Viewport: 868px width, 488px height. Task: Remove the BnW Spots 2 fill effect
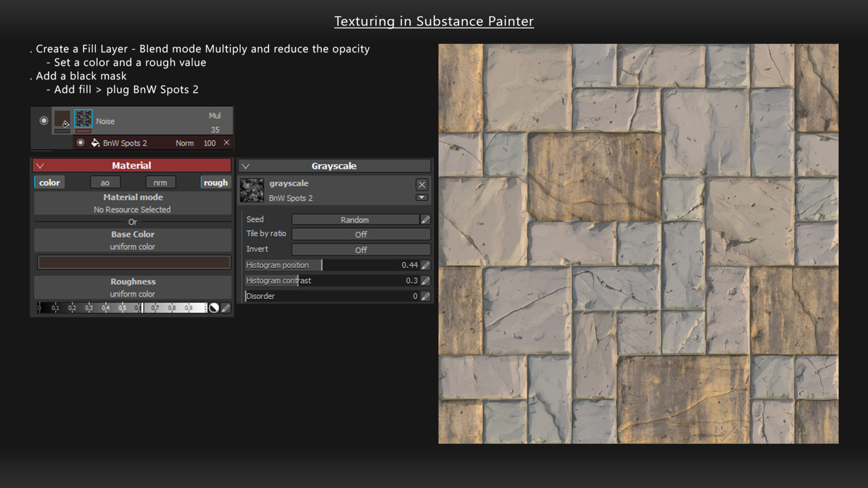coord(227,143)
